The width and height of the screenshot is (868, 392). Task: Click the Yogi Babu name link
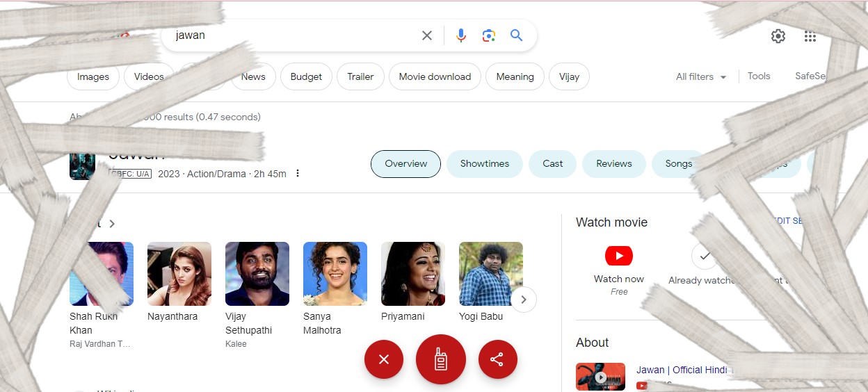[x=481, y=316]
